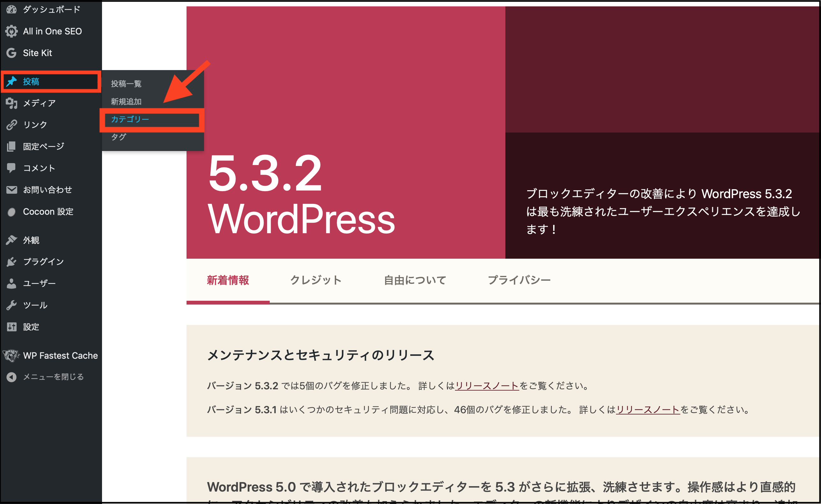
Task: Click the WordPress title in the banner
Action: [x=301, y=219]
